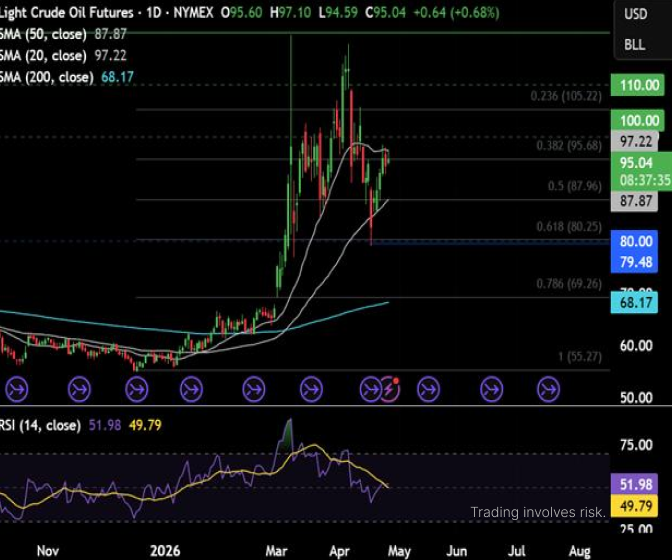Click the 51.98 purple RSI label
The image size is (672, 560).
coord(634,485)
